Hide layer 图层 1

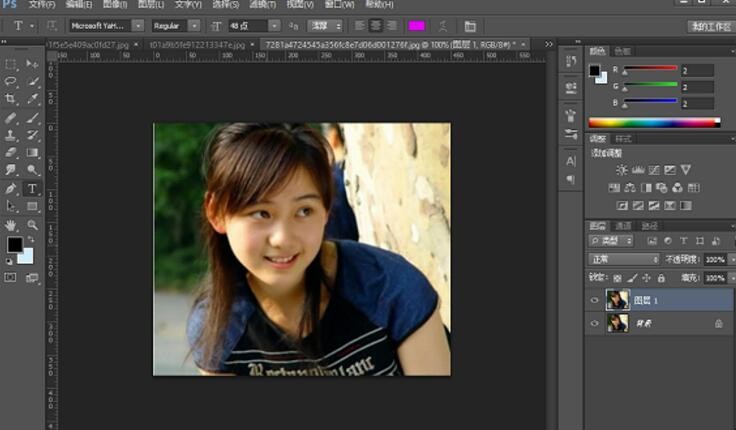point(595,300)
